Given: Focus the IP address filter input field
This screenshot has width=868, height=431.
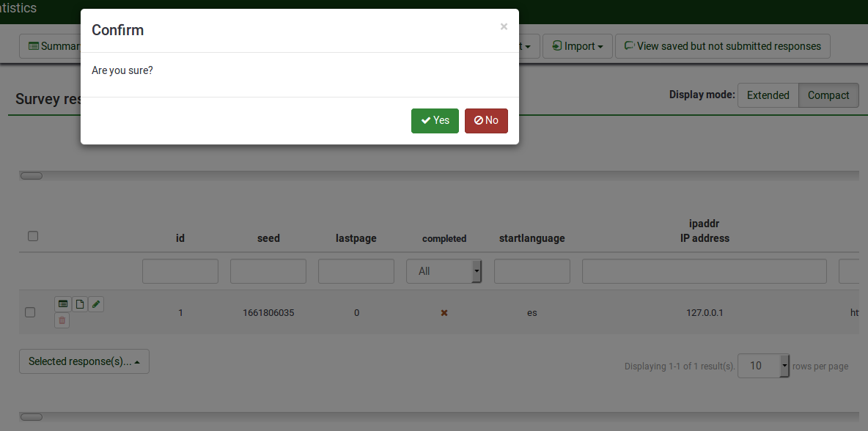Looking at the screenshot, I should pyautogui.click(x=704, y=271).
